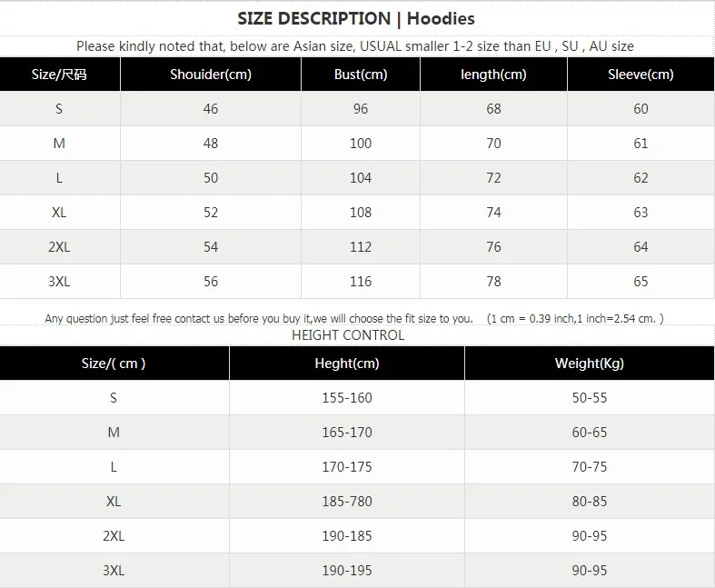Select the Shouider(cm) column header
This screenshot has width=715, height=588.
211,75
